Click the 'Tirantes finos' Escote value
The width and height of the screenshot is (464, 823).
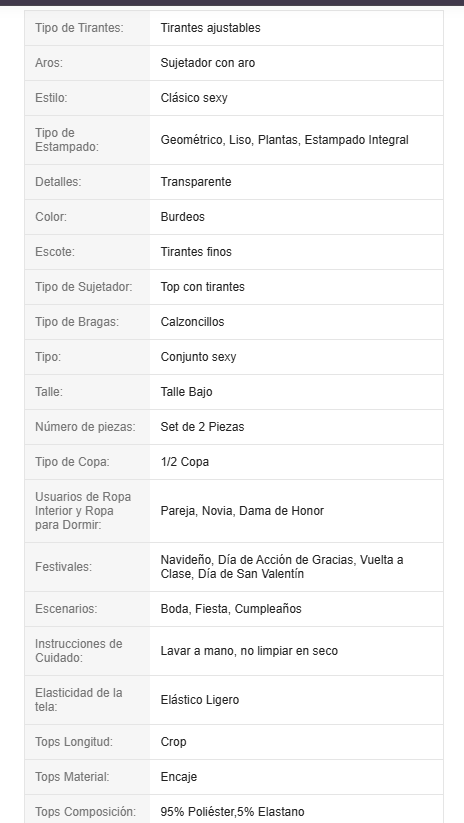click(x=196, y=252)
